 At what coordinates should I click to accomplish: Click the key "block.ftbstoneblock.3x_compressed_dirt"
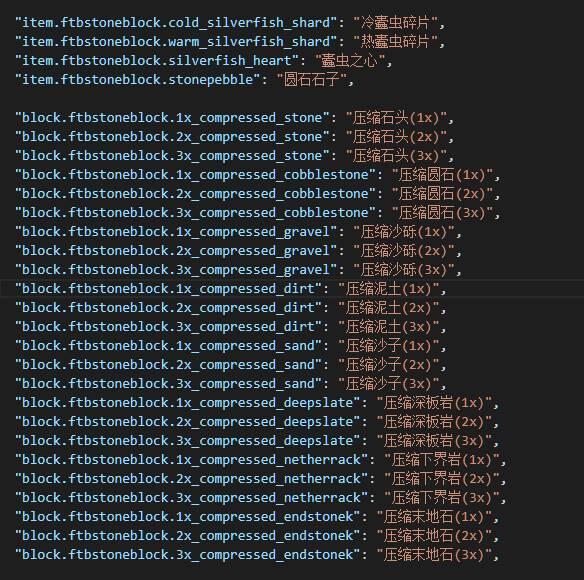click(x=169, y=327)
